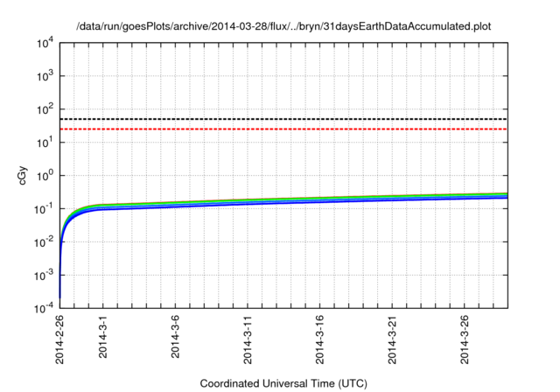Image resolution: width=560 pixels, height=392 pixels.
Task: Click the 2014-3-6 date tick label
Action: click(175, 336)
